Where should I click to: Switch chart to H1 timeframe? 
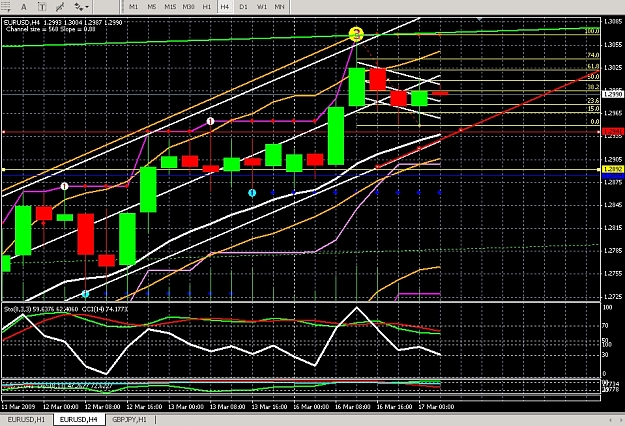tap(206, 7)
